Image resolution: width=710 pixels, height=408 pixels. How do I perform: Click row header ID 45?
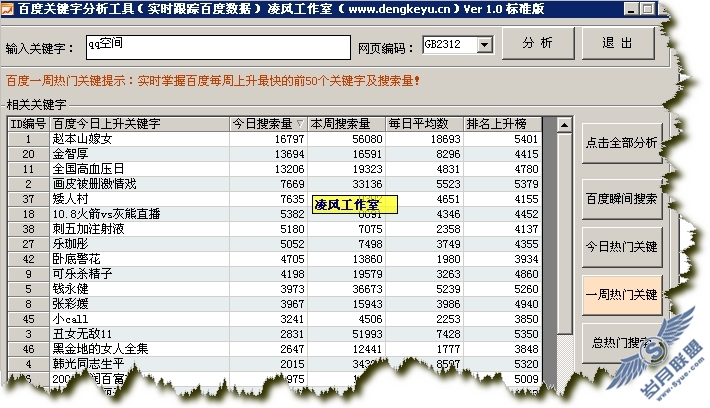coord(29,318)
